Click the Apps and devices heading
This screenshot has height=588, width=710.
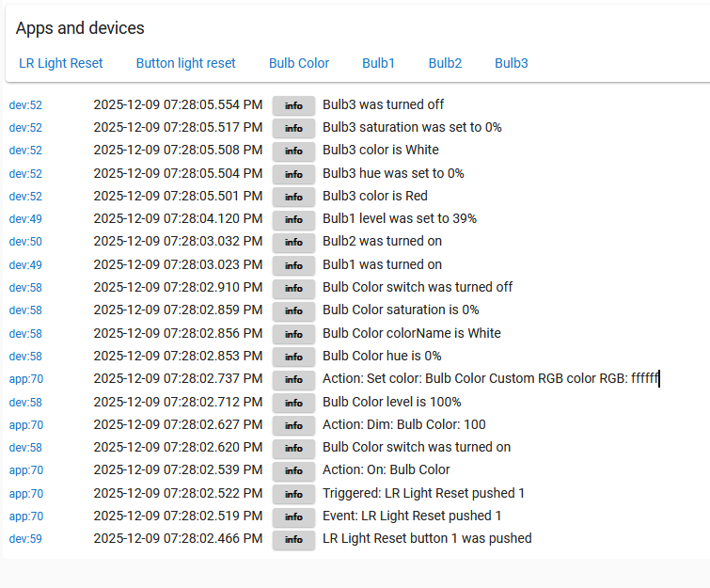[x=80, y=28]
